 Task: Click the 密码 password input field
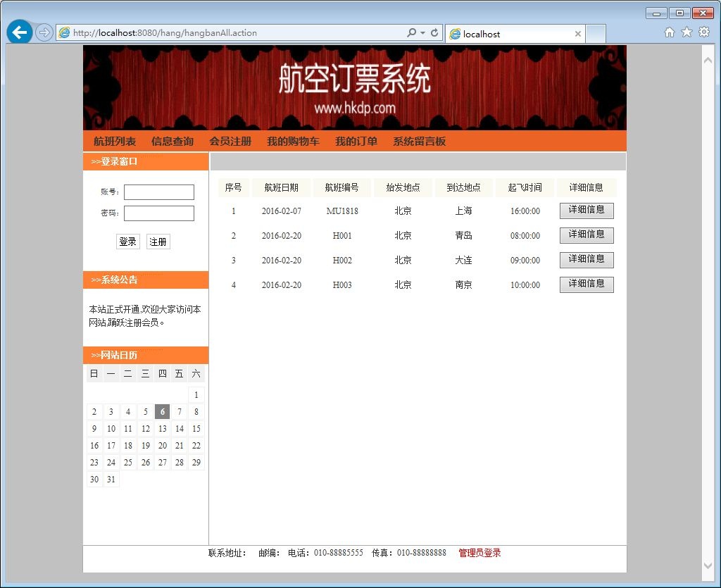pos(159,213)
